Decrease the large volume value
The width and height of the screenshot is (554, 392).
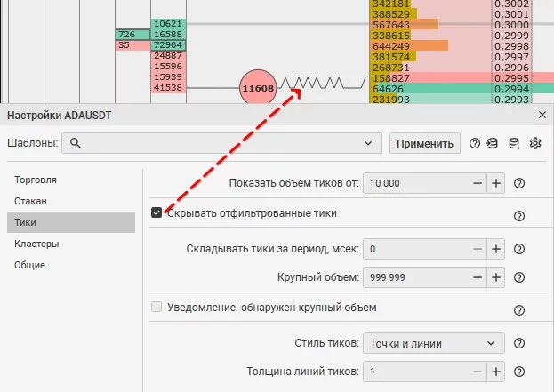(478, 277)
